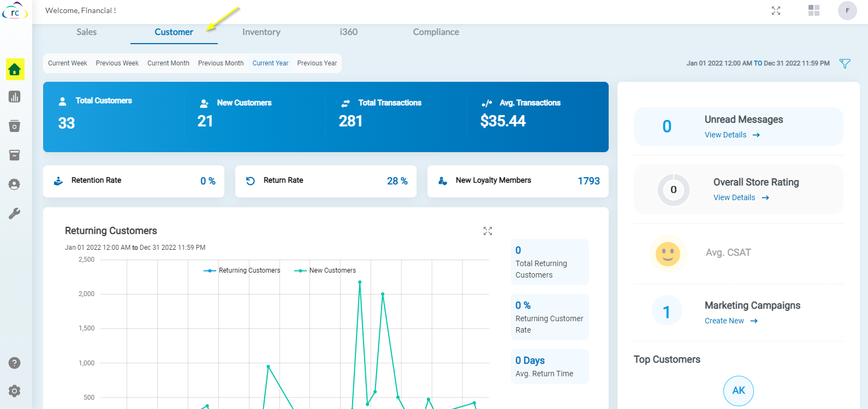The width and height of the screenshot is (868, 409).
Task: Open settings gear icon in sidebar
Action: click(x=15, y=391)
